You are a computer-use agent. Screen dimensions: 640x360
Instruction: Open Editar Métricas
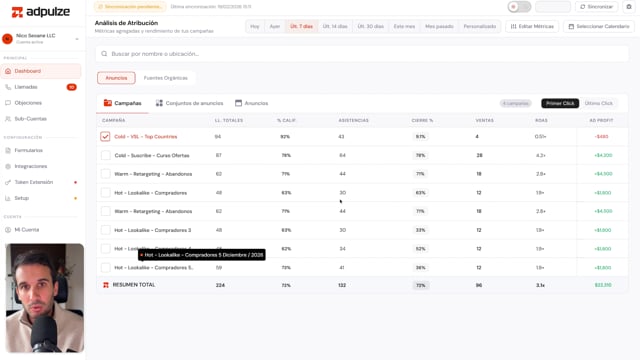pos(532,26)
